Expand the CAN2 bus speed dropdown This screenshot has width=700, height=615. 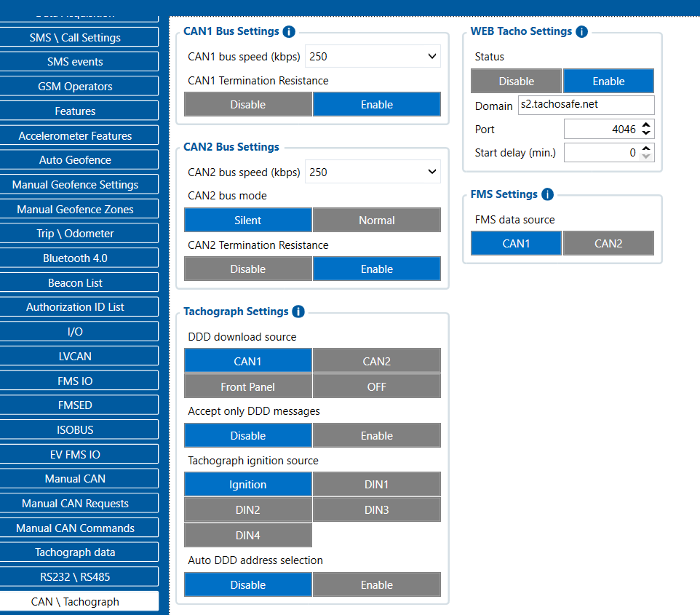click(373, 172)
